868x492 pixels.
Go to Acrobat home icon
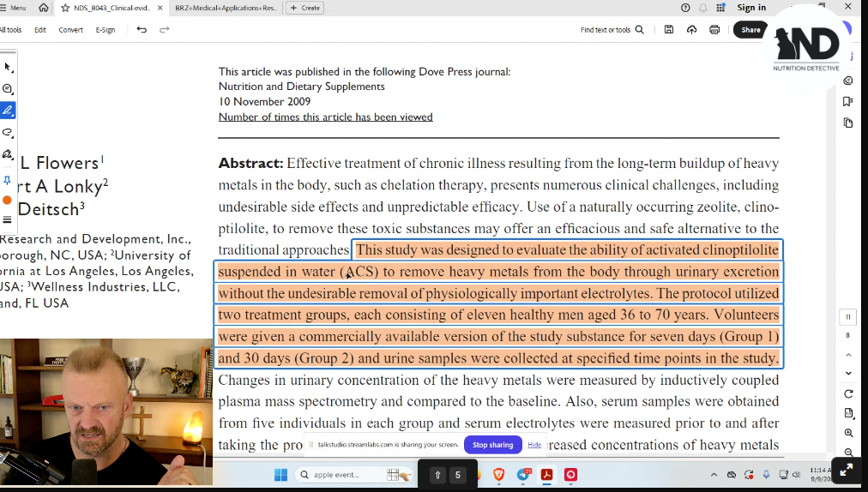click(x=43, y=8)
